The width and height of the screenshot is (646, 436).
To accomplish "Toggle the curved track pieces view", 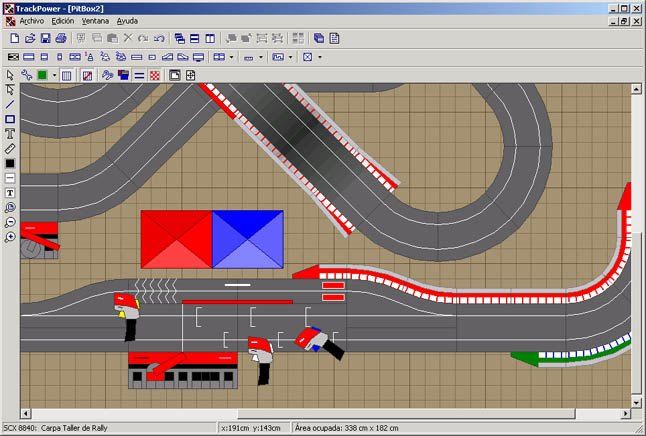I will tap(108, 75).
